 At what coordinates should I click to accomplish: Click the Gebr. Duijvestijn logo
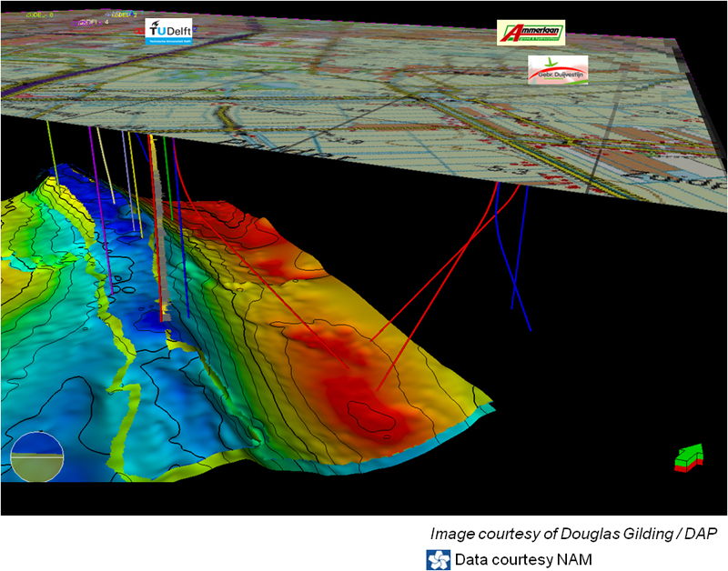pos(558,69)
